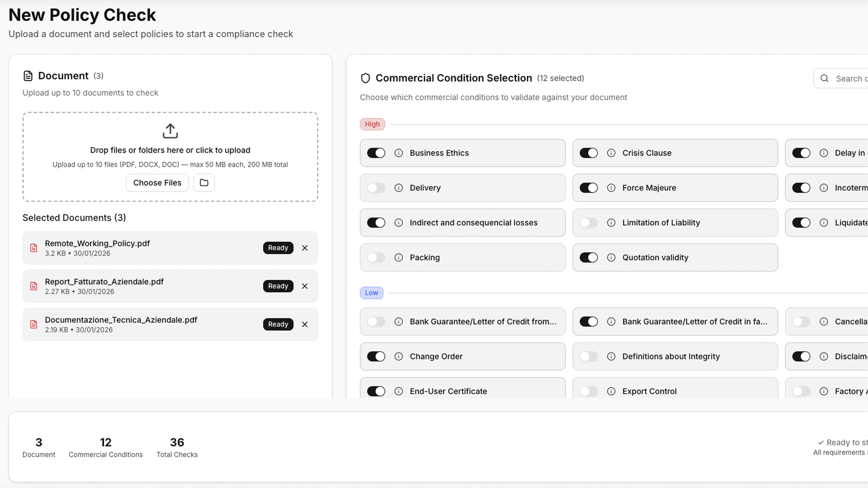The image size is (868, 488).
Task: Click the info icon beside Force Majeure
Action: [611, 188]
